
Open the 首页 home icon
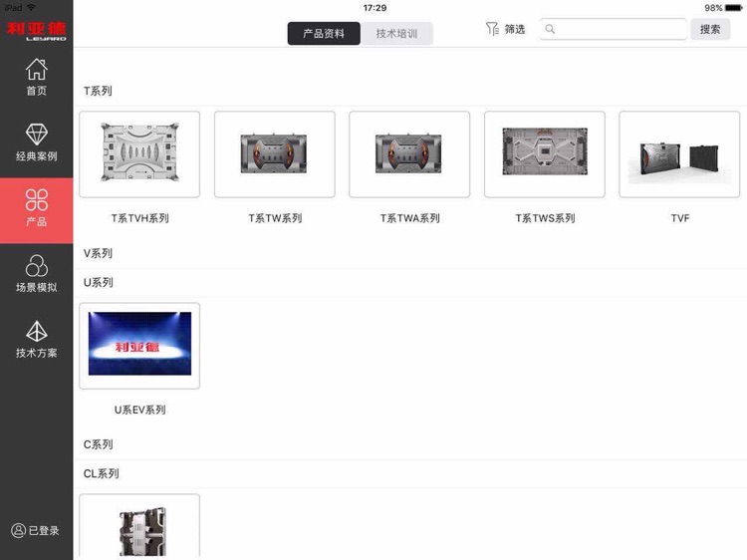point(36,70)
